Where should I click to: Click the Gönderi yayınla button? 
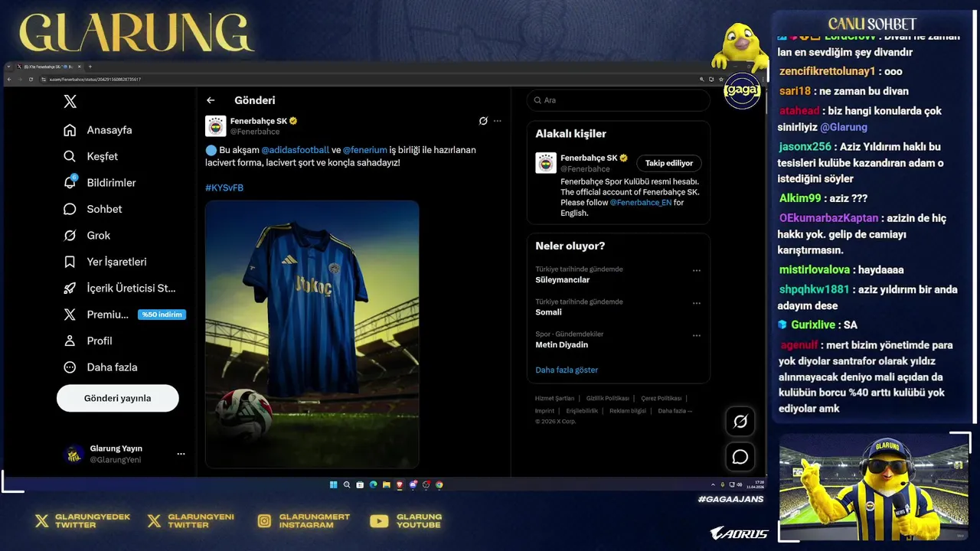tap(118, 398)
